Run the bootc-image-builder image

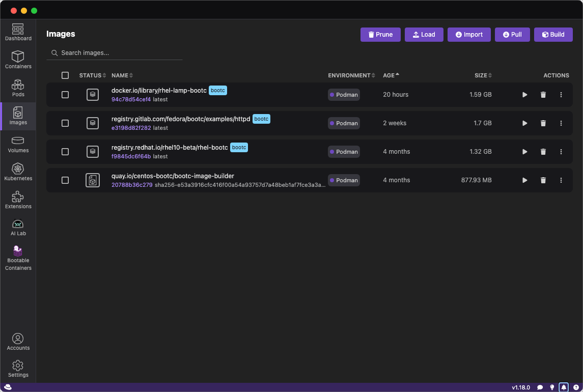(x=524, y=180)
